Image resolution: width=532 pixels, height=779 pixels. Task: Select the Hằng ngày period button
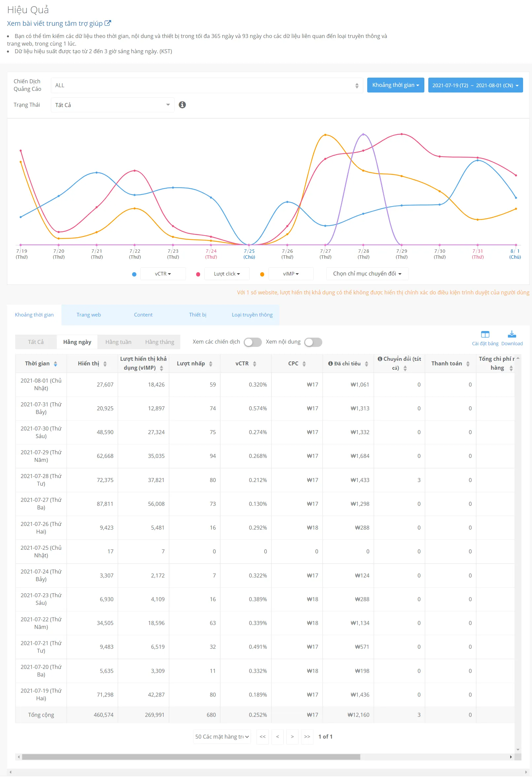77,342
